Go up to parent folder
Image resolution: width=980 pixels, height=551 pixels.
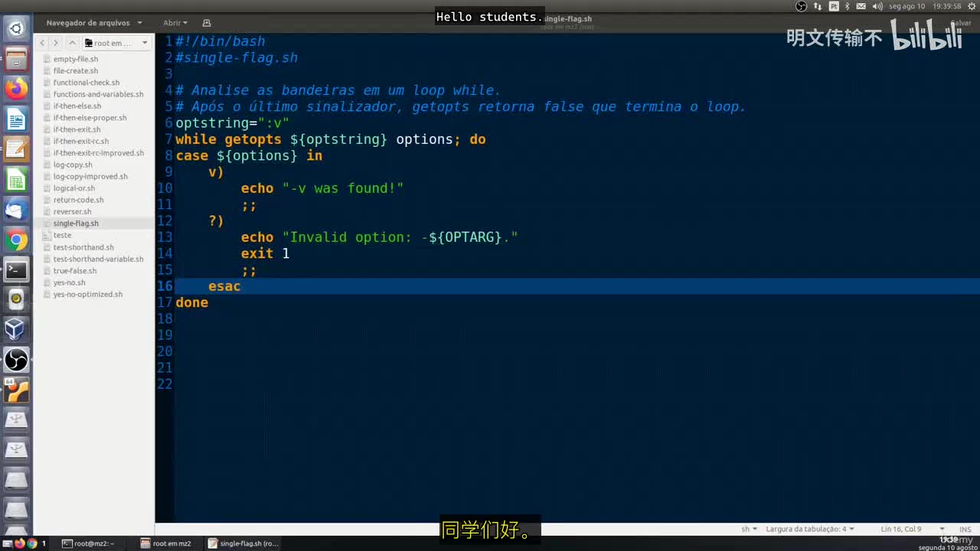point(72,43)
